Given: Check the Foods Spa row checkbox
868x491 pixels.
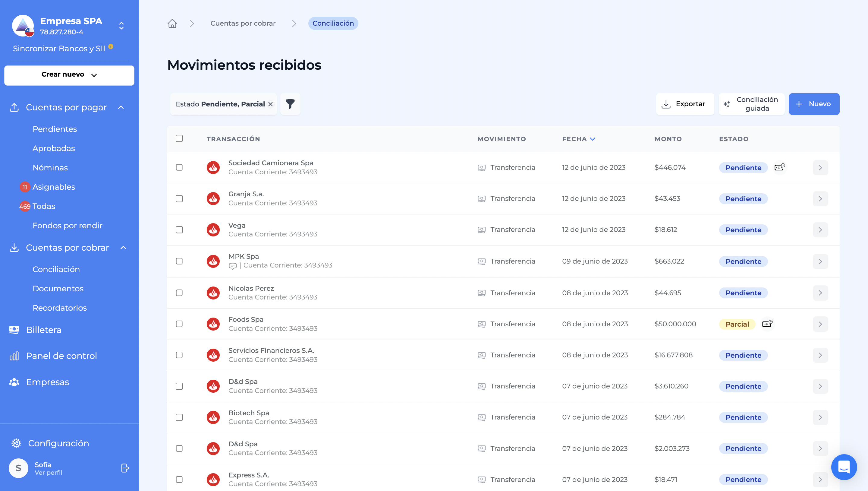Looking at the screenshot, I should 179,324.
